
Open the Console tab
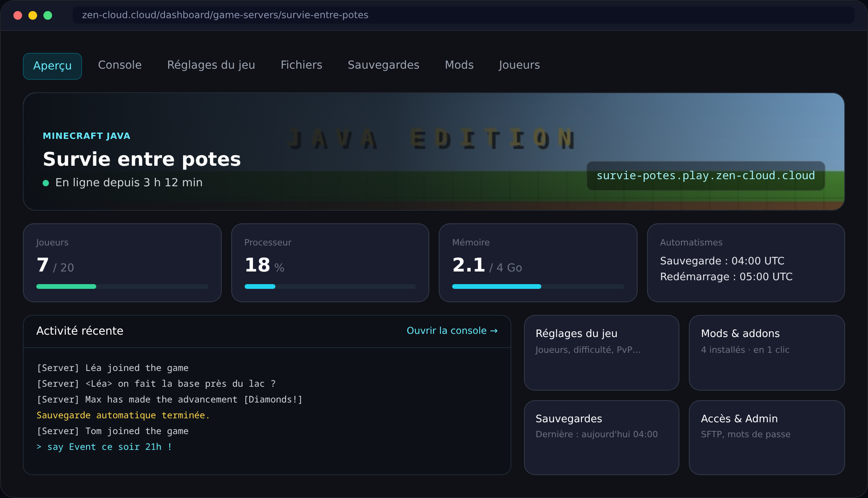120,65
